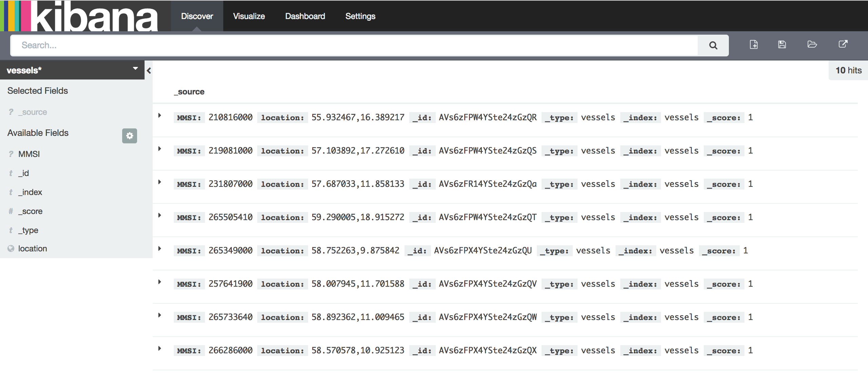The image size is (868, 373).
Task: Go to the Settings tab
Action: click(360, 16)
